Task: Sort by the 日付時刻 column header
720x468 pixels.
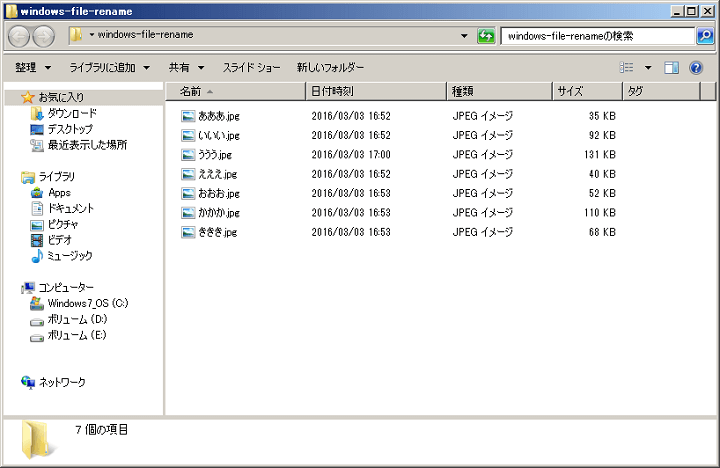Action: coord(376,91)
